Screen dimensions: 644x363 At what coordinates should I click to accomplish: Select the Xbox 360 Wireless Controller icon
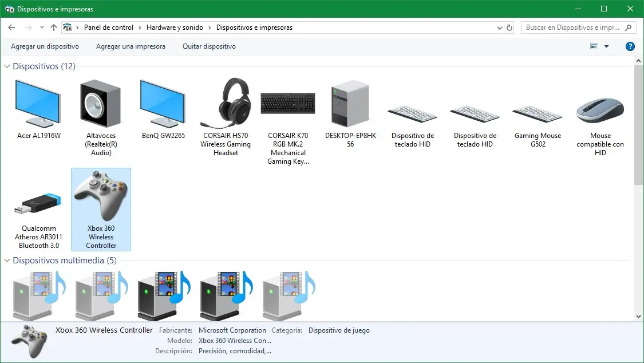[101, 196]
